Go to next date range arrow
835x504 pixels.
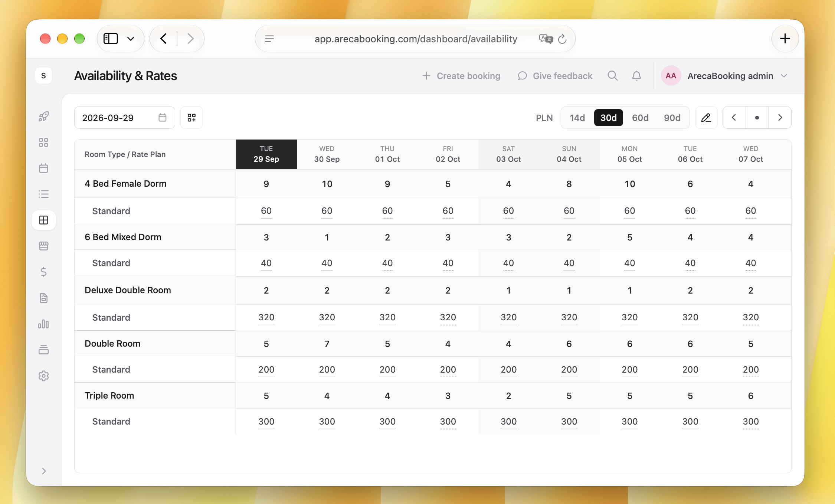780,118
